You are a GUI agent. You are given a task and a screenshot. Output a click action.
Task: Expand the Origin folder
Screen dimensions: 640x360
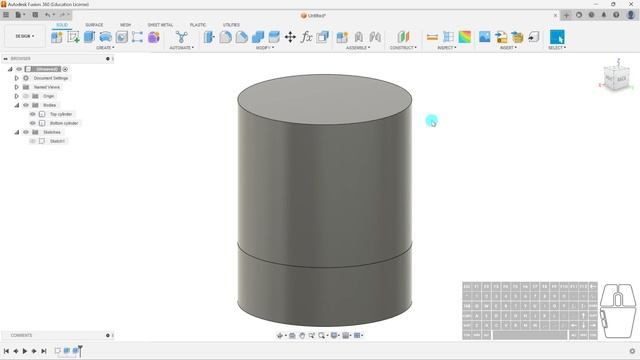(16, 96)
